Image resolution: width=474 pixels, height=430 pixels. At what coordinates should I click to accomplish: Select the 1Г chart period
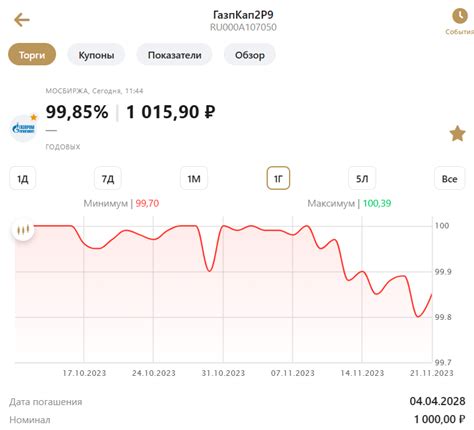click(278, 179)
